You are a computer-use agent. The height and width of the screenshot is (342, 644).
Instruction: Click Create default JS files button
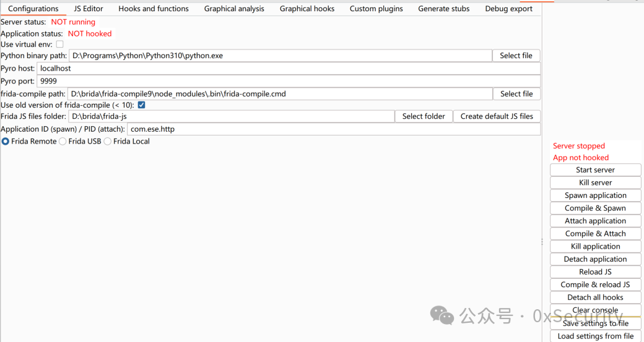(497, 116)
